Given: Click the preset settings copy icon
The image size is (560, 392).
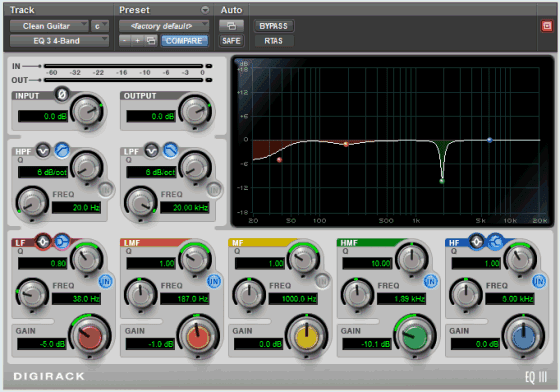Looking at the screenshot, I should 151,41.
